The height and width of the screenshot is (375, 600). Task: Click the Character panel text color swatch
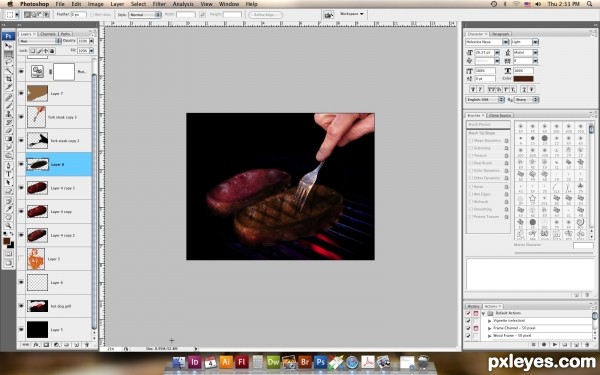523,78
